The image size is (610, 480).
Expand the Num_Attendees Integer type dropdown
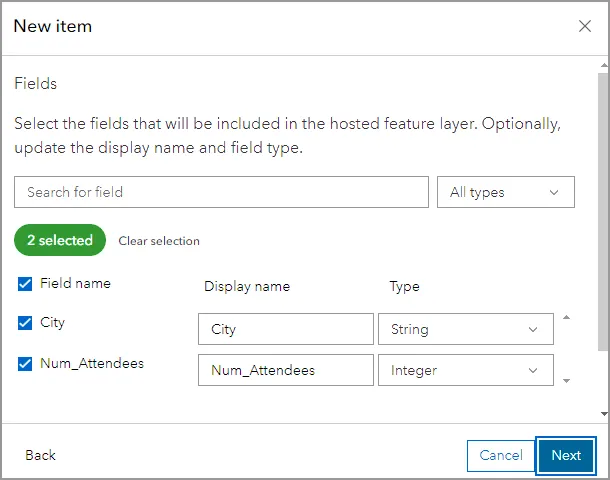(465, 370)
